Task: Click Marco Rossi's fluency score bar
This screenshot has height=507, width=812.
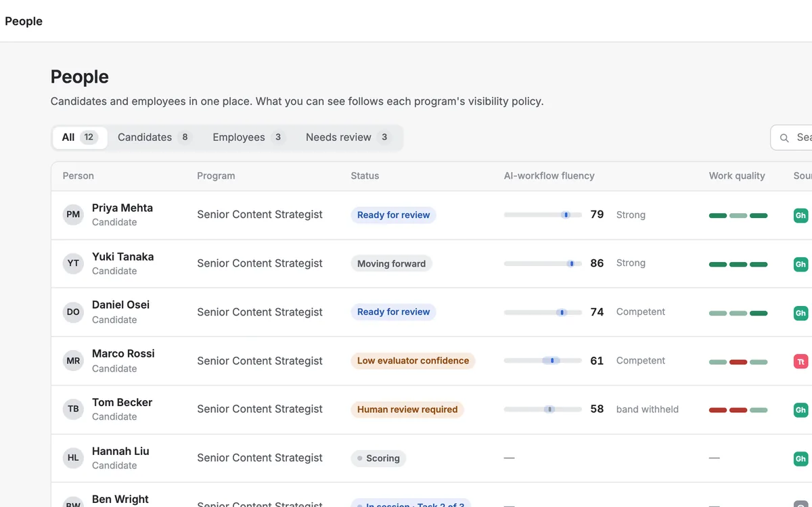Action: point(543,361)
